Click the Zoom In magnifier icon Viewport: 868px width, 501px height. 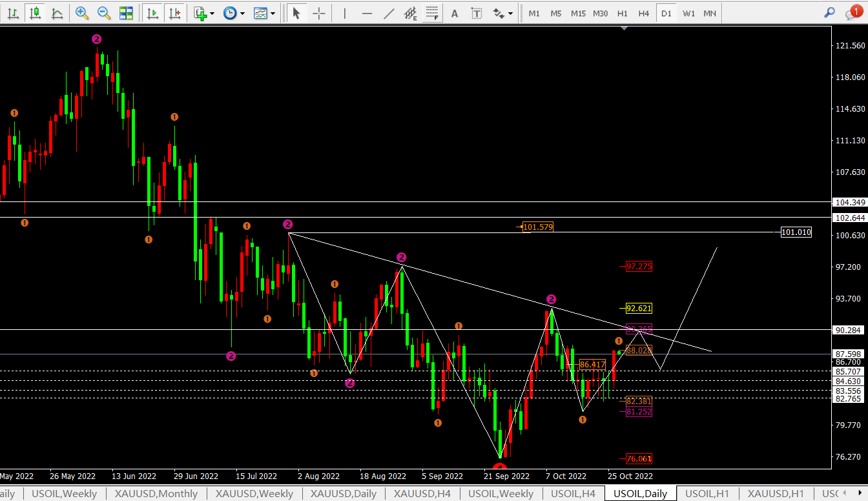[82, 13]
